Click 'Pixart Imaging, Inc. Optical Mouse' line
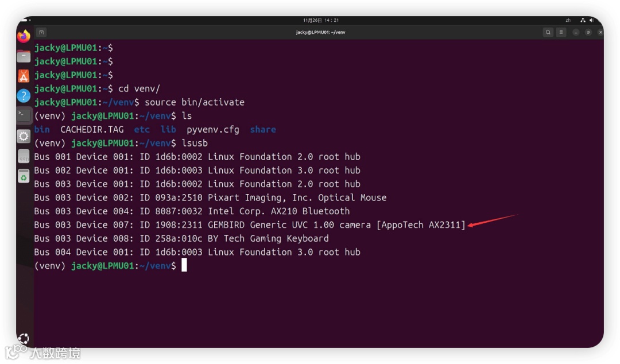 [x=210, y=198]
